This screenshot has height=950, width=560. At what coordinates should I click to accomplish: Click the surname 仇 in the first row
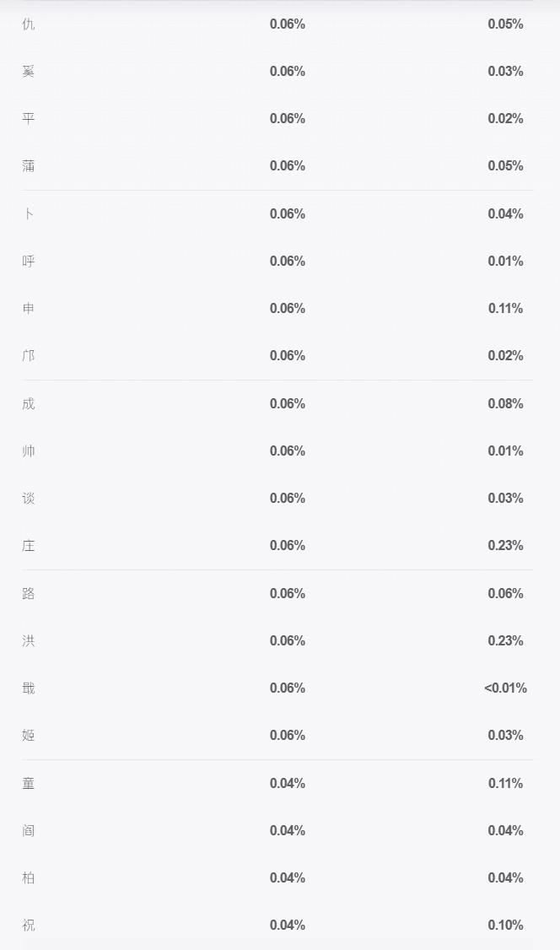coord(29,24)
